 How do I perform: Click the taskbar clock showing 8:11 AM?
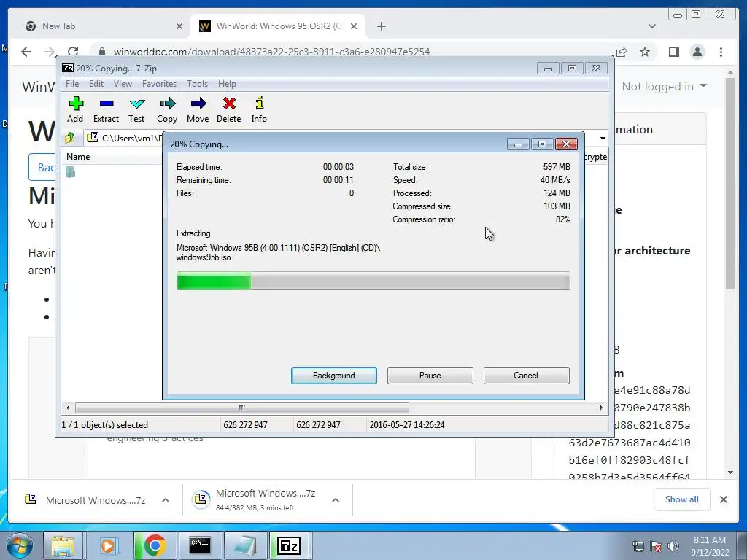pyautogui.click(x=710, y=545)
